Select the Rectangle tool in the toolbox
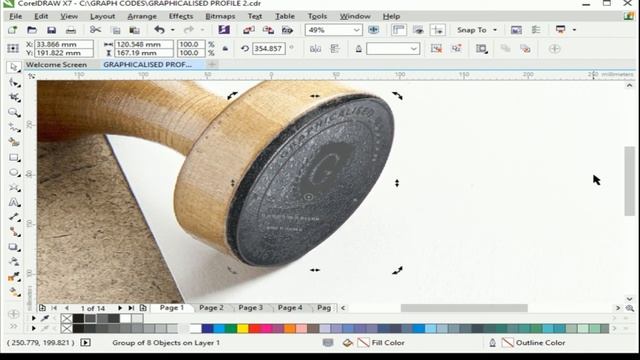The image size is (640, 360). click(14, 158)
